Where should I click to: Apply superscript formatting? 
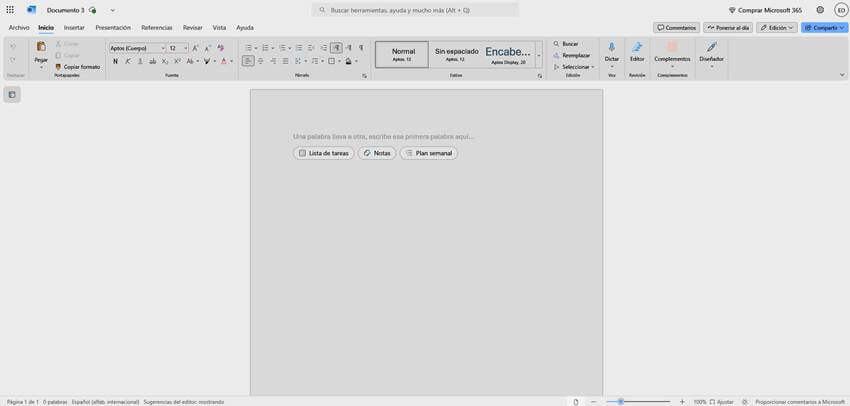click(x=177, y=61)
